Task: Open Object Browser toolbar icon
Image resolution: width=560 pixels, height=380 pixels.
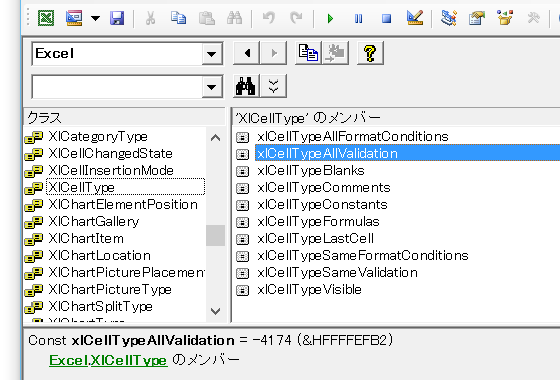Action: [x=505, y=18]
